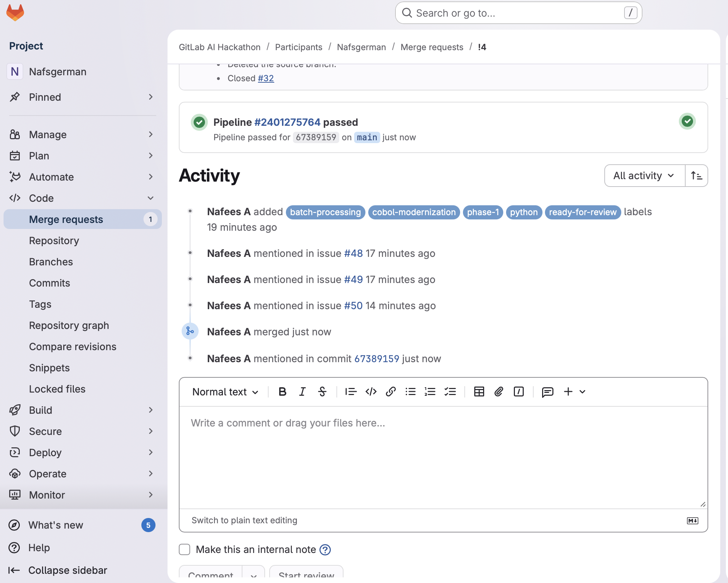The image size is (728, 583).
Task: Click the comment text area
Action: 443,456
